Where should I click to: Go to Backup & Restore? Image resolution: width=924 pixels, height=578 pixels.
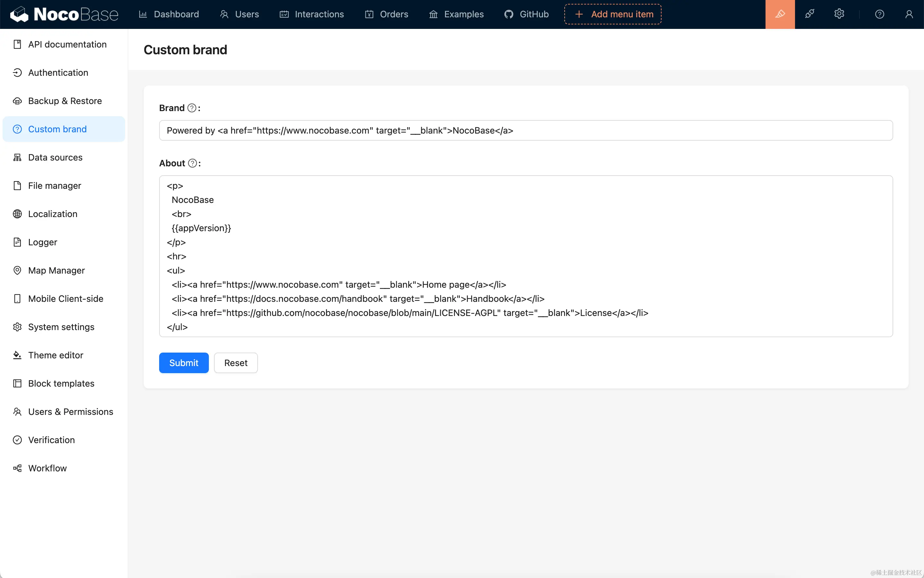click(64, 101)
